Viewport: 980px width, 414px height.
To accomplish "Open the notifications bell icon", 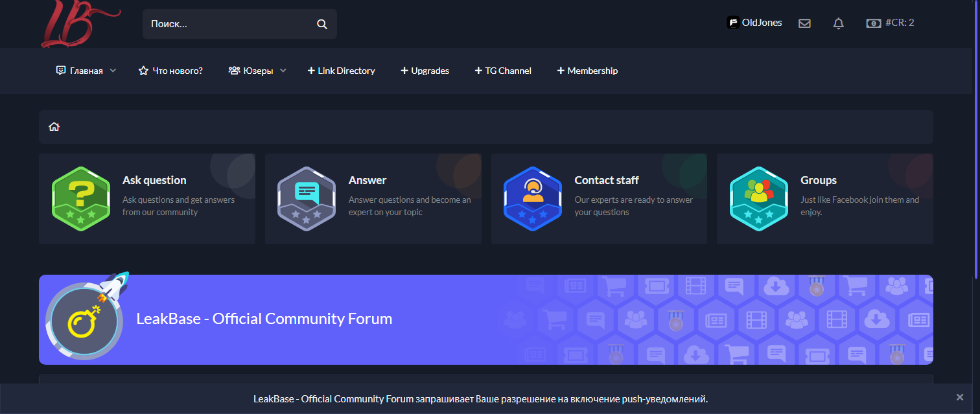I will (839, 23).
